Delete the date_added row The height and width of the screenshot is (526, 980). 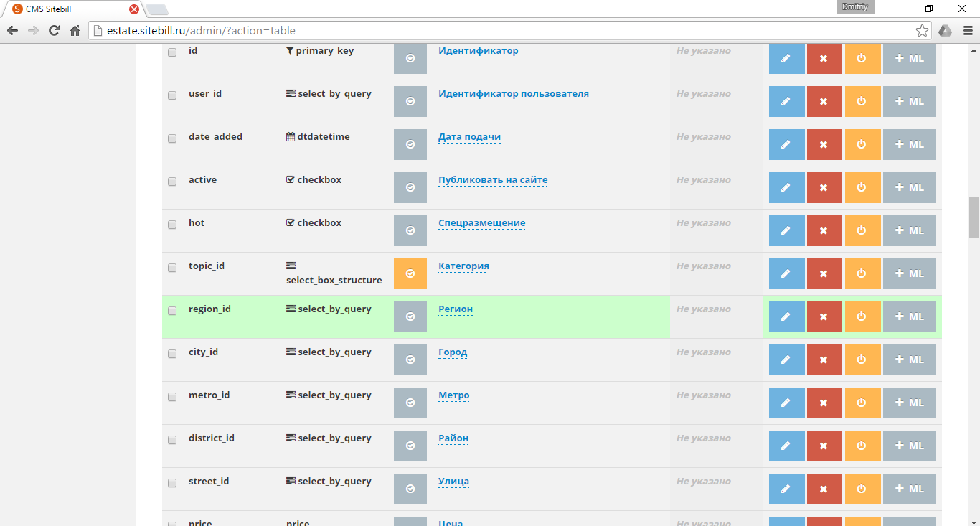pyautogui.click(x=824, y=145)
